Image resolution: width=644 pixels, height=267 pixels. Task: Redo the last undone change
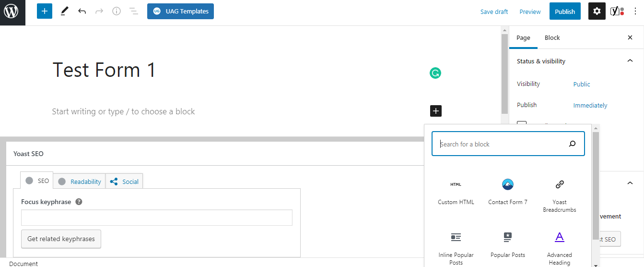[x=99, y=12]
